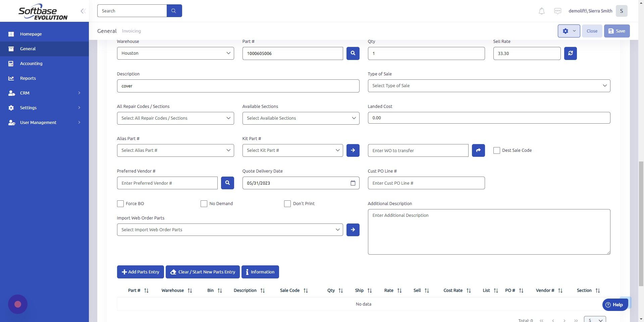
Task: Open the Preferred Vendor search icon
Action: coord(227,183)
